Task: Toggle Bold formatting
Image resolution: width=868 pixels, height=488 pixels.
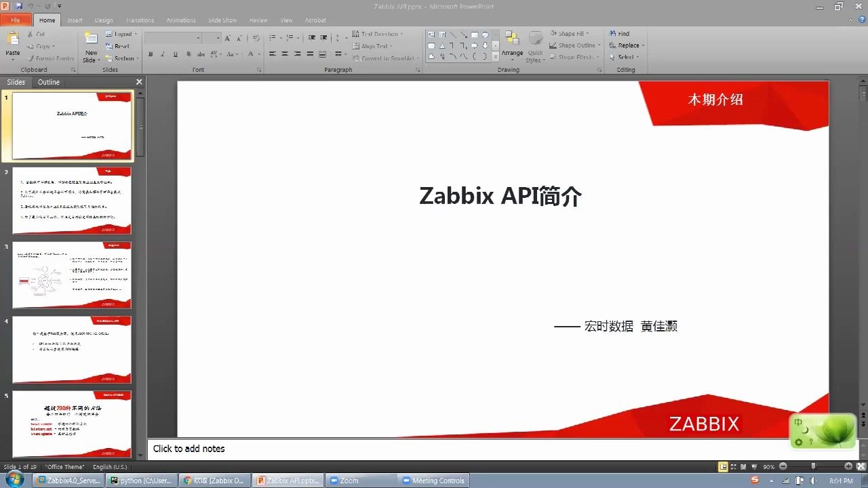Action: click(x=151, y=54)
